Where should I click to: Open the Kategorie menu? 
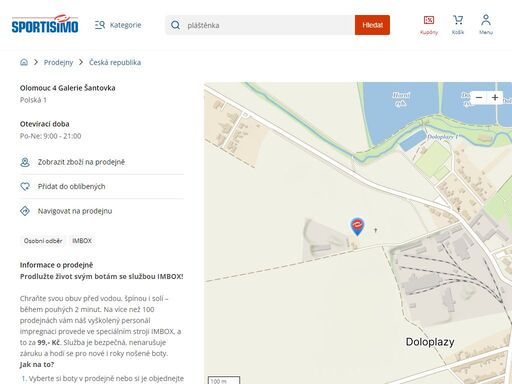(x=118, y=25)
